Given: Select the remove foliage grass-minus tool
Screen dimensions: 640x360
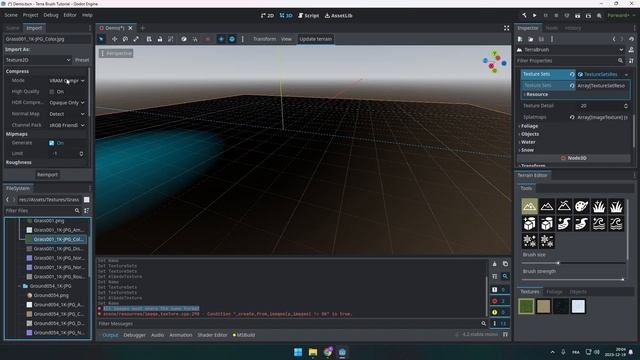Looking at the screenshot, I should [616, 206].
